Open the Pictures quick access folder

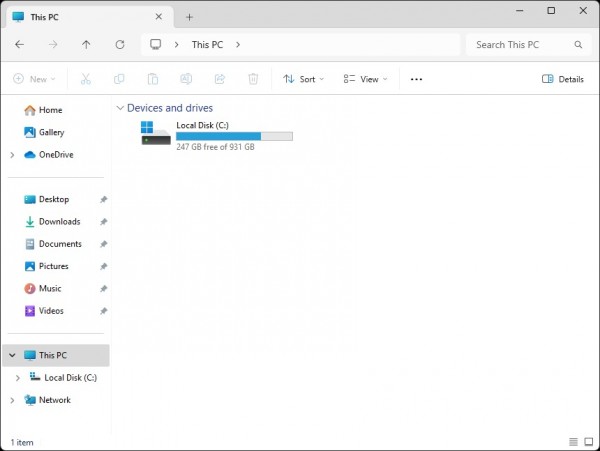click(56, 266)
